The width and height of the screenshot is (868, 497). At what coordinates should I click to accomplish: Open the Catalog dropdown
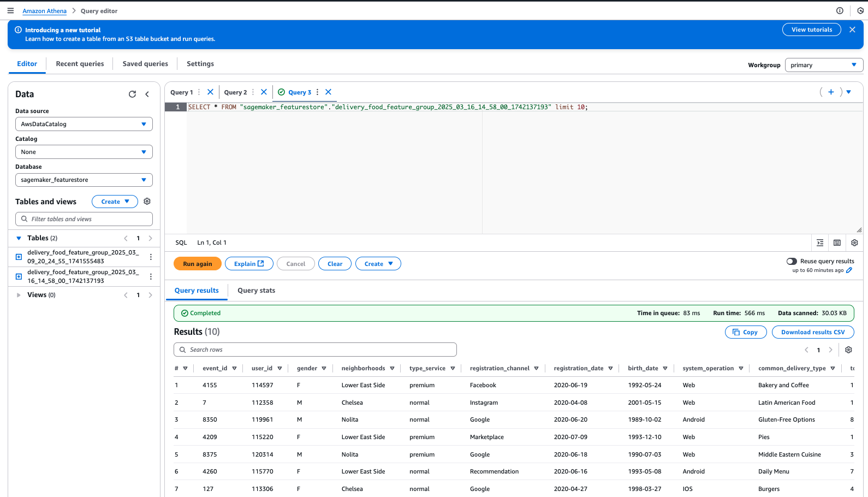(84, 152)
